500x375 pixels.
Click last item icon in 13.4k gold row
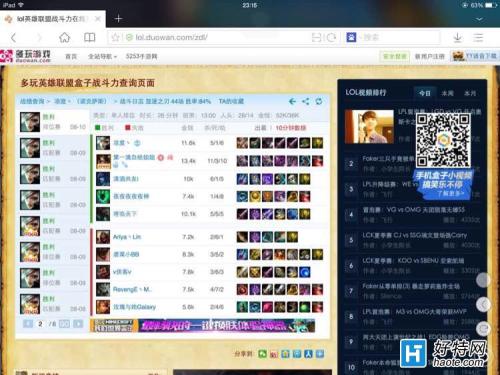tap(317, 161)
